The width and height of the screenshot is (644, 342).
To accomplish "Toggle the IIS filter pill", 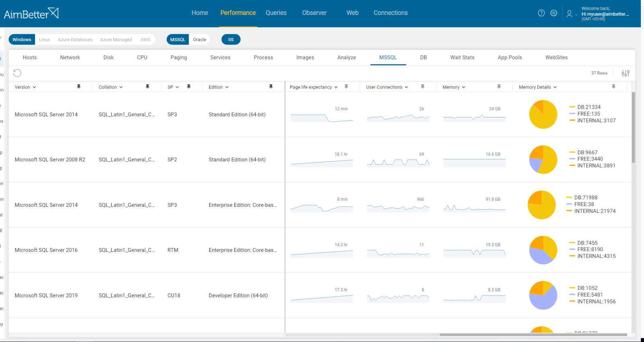I will (231, 39).
